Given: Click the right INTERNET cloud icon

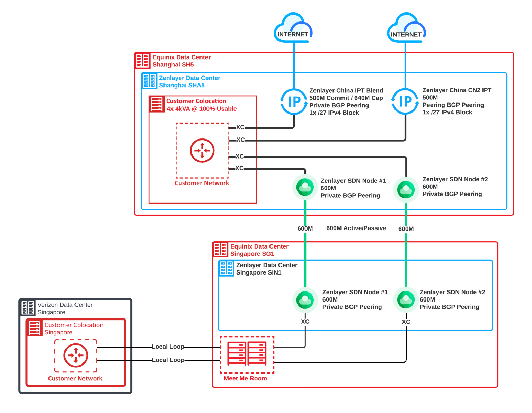Looking at the screenshot, I should click(406, 28).
